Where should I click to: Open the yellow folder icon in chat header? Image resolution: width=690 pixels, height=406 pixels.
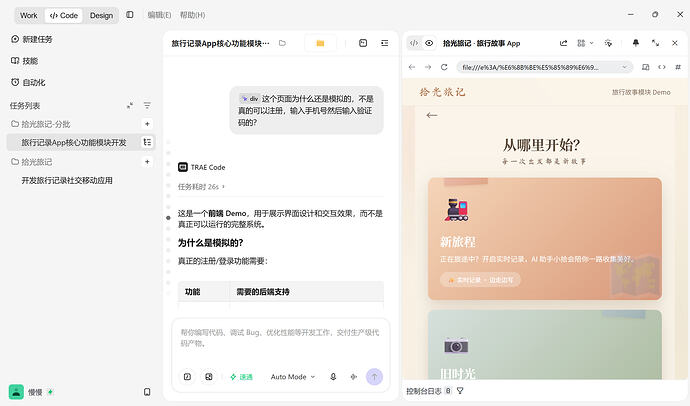[320, 43]
